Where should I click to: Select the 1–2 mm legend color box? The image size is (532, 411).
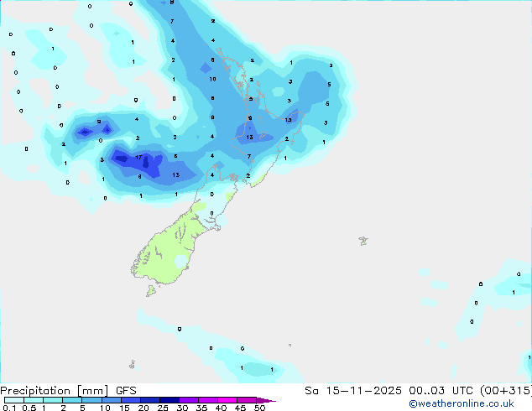pos(53,400)
